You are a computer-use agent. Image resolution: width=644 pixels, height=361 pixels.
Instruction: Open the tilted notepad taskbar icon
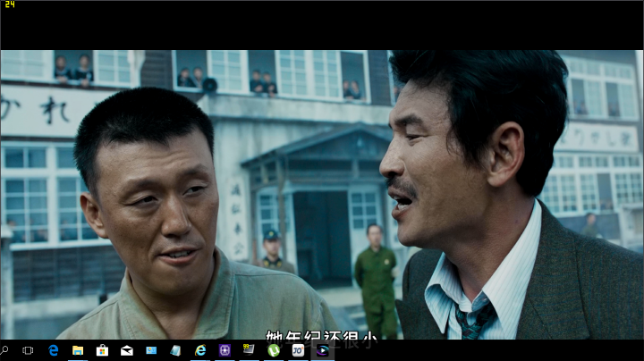(175, 350)
